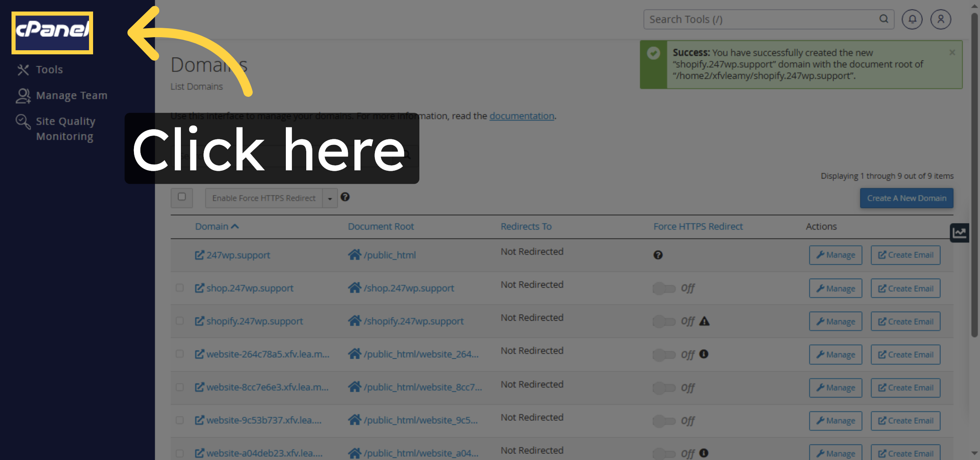Open the notifications bell icon
Image resolution: width=980 pixels, height=460 pixels.
click(912, 19)
